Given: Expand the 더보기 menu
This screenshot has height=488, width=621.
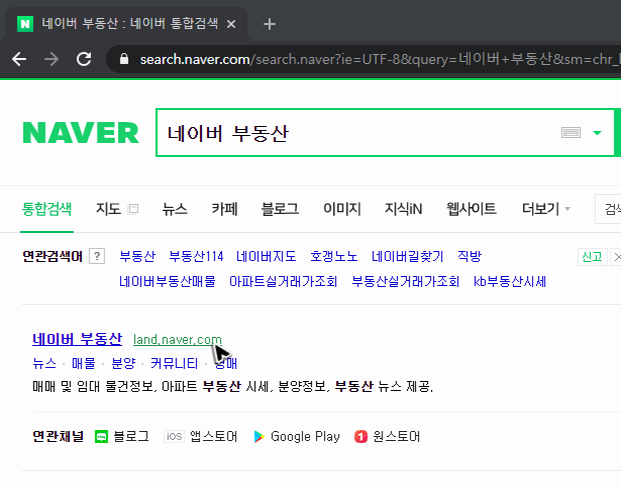Looking at the screenshot, I should 546,209.
